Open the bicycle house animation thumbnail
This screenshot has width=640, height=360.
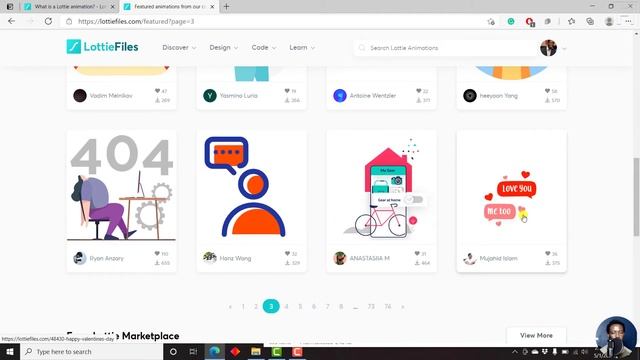[382, 187]
